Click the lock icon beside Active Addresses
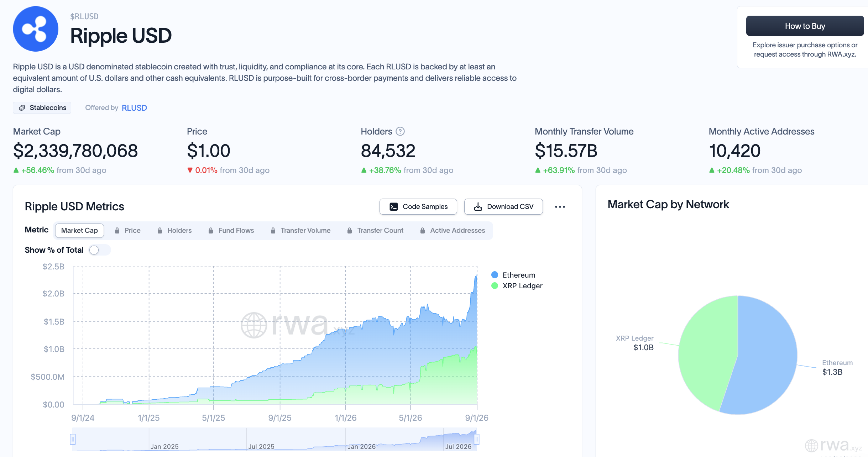868x457 pixels. tap(423, 231)
